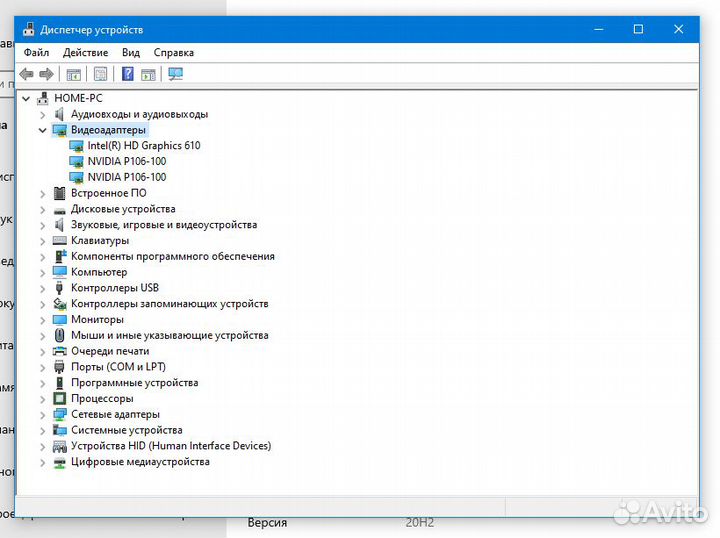Click the HOME-PC computer icon
Screen dimensions: 720x538
(x=43, y=98)
